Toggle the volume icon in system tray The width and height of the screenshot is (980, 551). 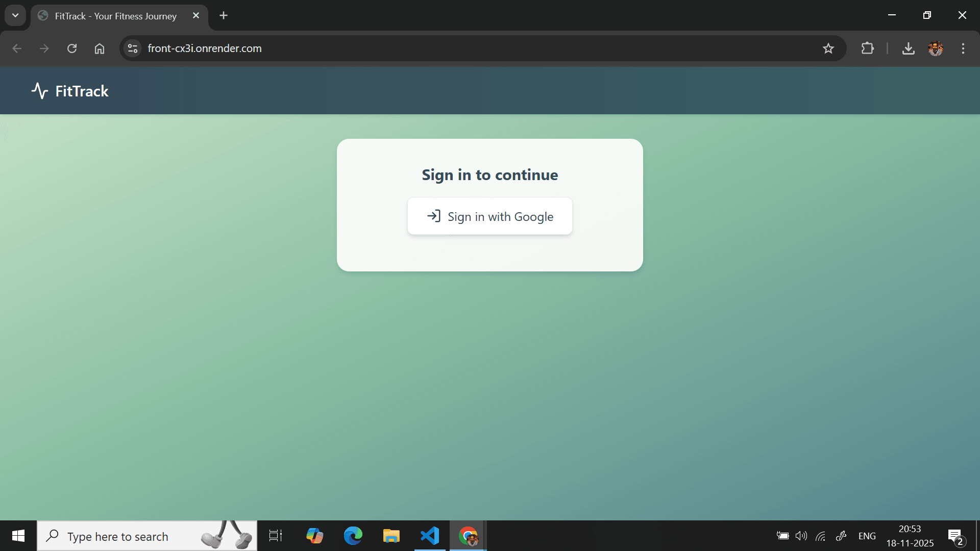pyautogui.click(x=801, y=536)
